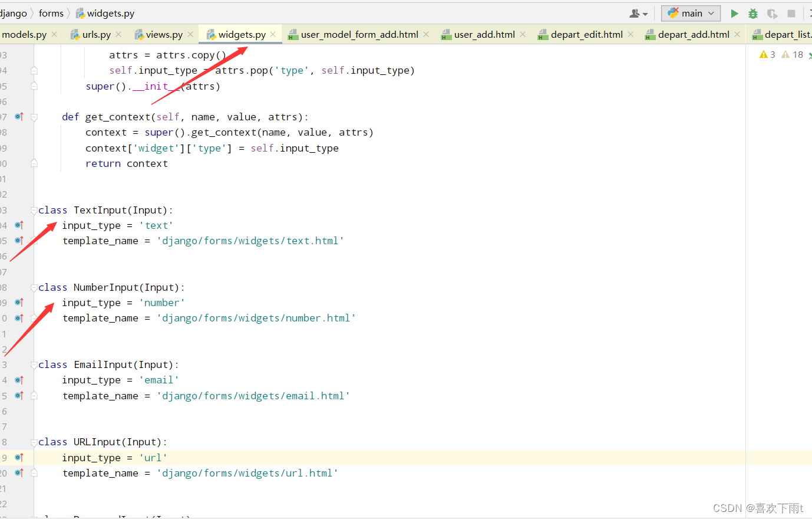The width and height of the screenshot is (812, 519).
Task: Close the views.py tab
Action: pos(190,34)
